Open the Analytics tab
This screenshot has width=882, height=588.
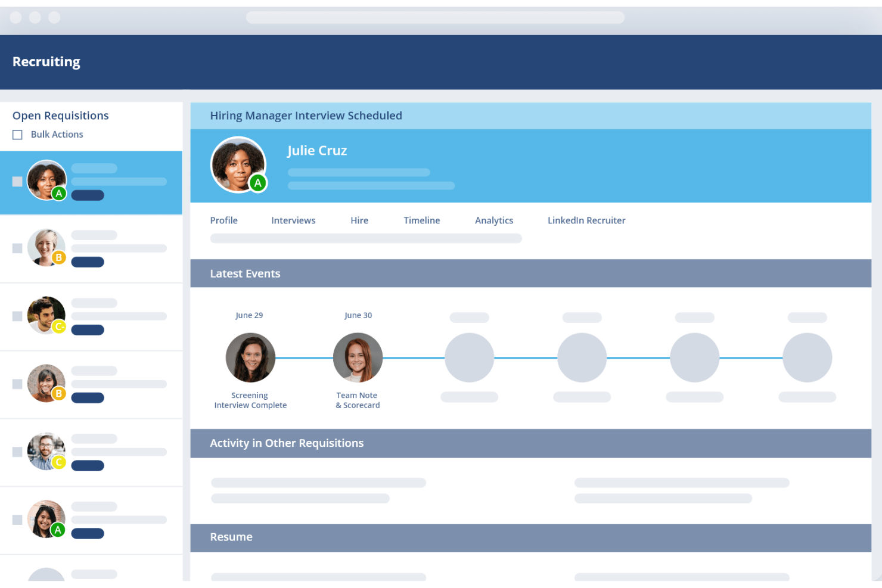[x=493, y=220]
